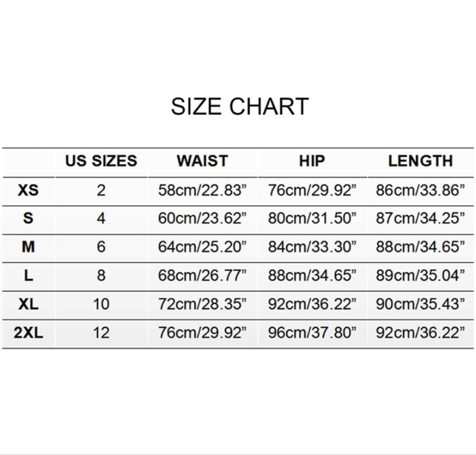Click the L size row label
The image size is (476, 455).
[28, 275]
